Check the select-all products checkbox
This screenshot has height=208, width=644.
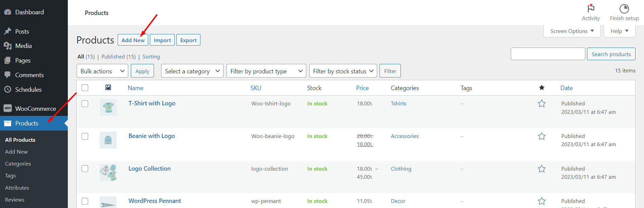[x=85, y=88]
